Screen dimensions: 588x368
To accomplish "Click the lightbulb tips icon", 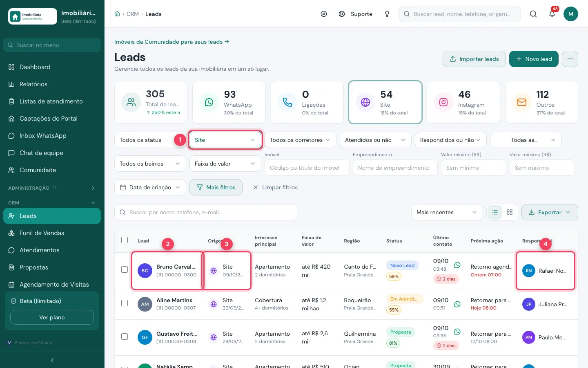I will click(387, 14).
